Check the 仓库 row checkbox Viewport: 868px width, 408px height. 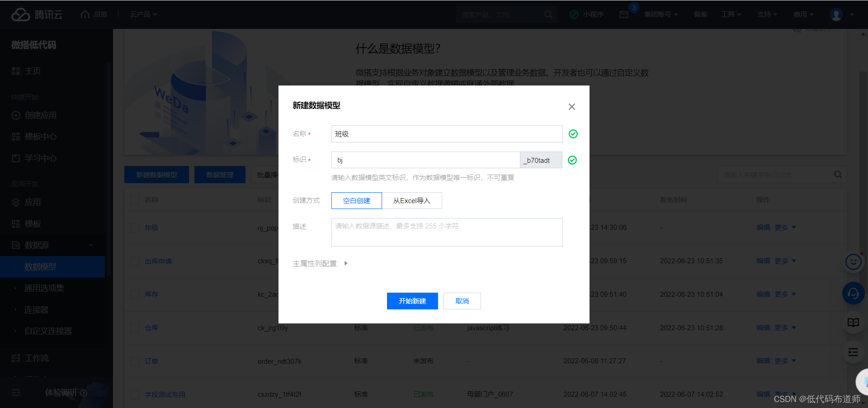(x=135, y=328)
